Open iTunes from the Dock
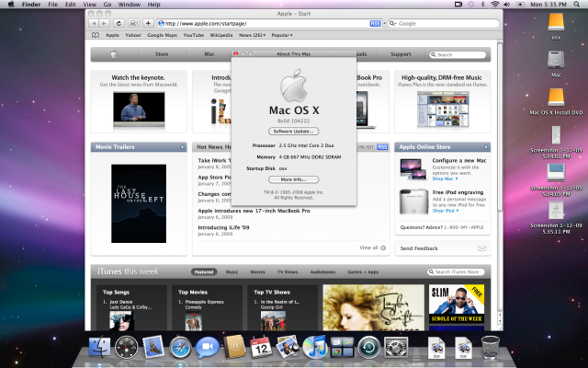This screenshot has width=588, height=368. 315,347
